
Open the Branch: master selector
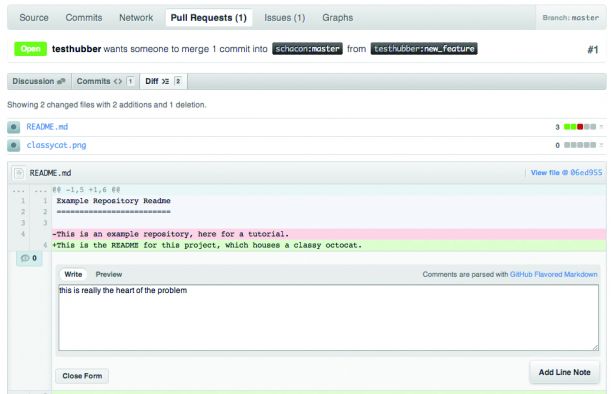pos(571,18)
